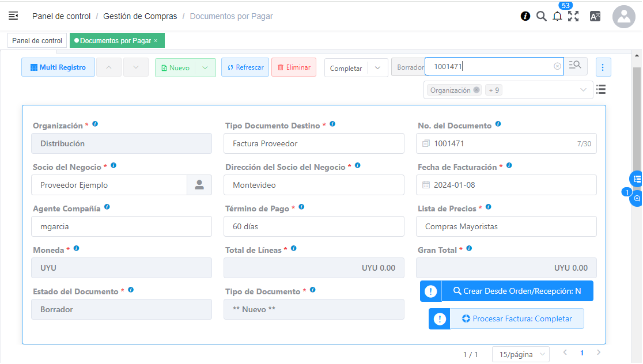Toggle the hamburger side menu
This screenshot has width=643, height=364.
pyautogui.click(x=13, y=16)
